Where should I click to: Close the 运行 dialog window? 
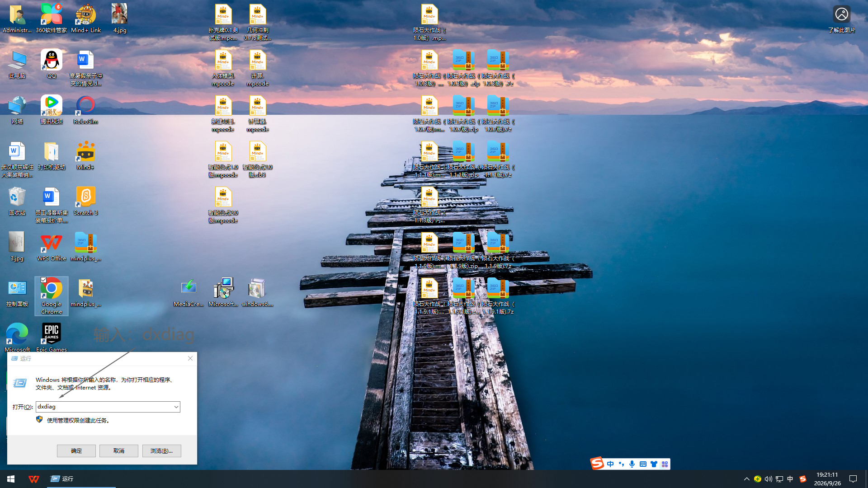pos(190,358)
